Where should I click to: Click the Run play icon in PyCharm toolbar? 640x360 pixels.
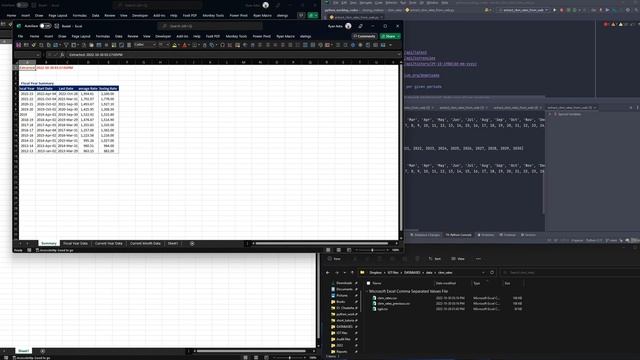[554, 10]
